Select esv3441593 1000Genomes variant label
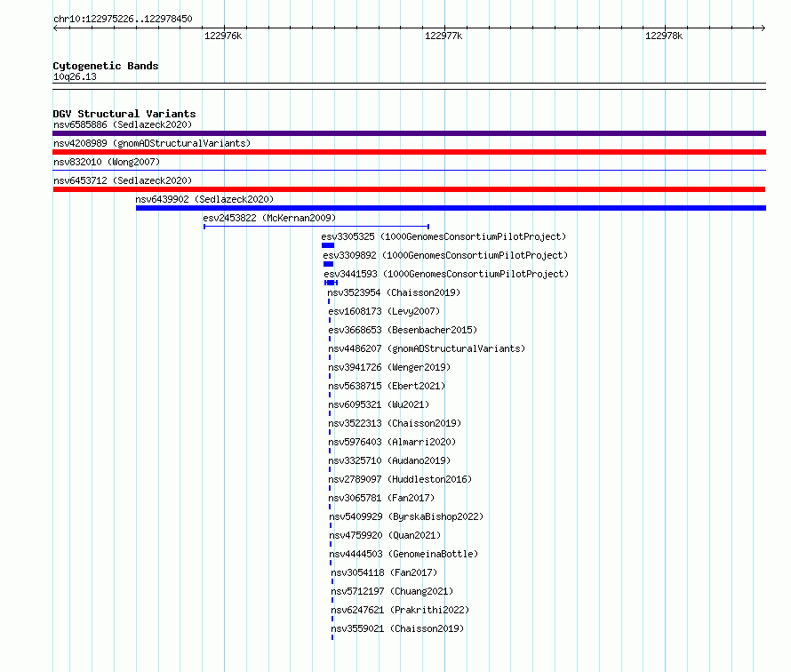Image resolution: width=791 pixels, height=672 pixels. click(446, 274)
